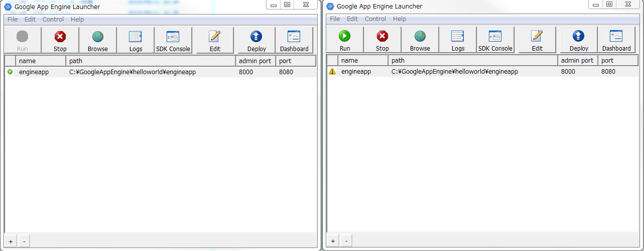The height and width of the screenshot is (251, 644).
Task: Click green running status icon beside engineapp
Action: [10, 72]
